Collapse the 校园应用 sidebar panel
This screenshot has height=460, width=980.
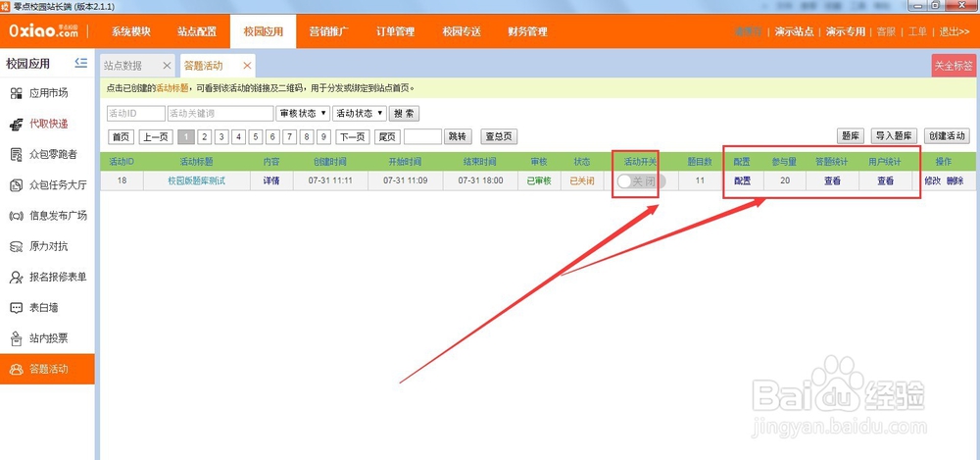pos(80,63)
